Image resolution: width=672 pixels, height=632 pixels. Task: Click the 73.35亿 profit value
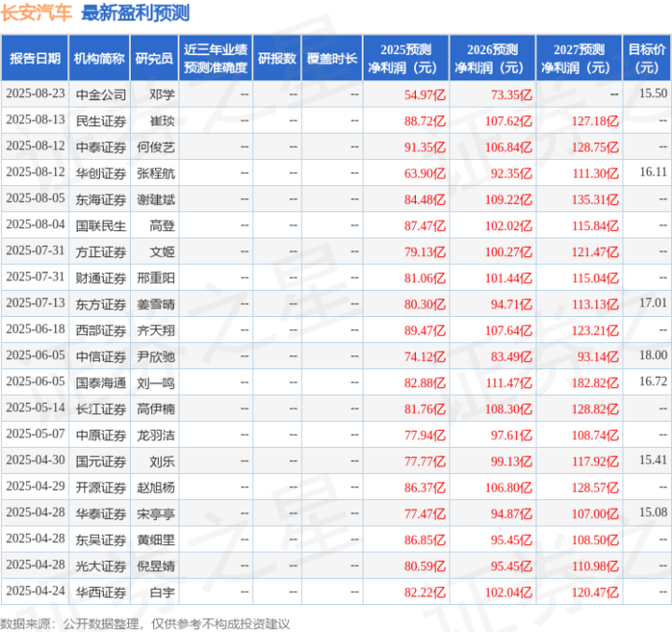tap(512, 94)
